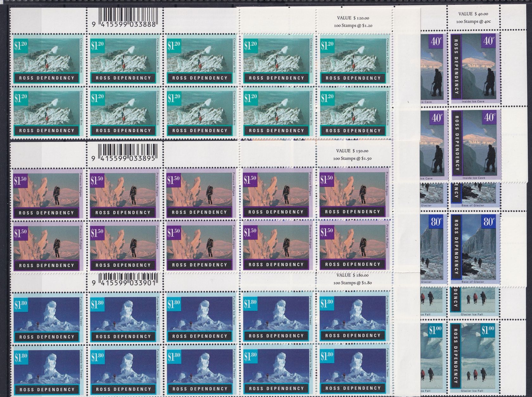
Task: Select the "100 Stamps @ 40c" text
Action: click(473, 22)
